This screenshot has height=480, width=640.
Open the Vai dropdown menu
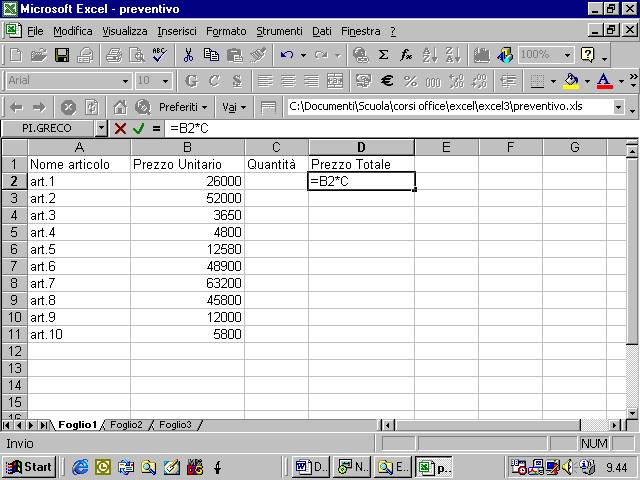[x=234, y=107]
